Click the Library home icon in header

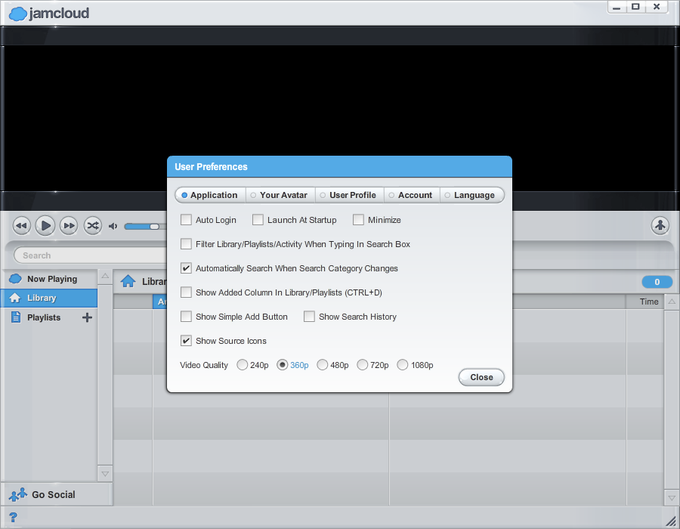coord(128,281)
